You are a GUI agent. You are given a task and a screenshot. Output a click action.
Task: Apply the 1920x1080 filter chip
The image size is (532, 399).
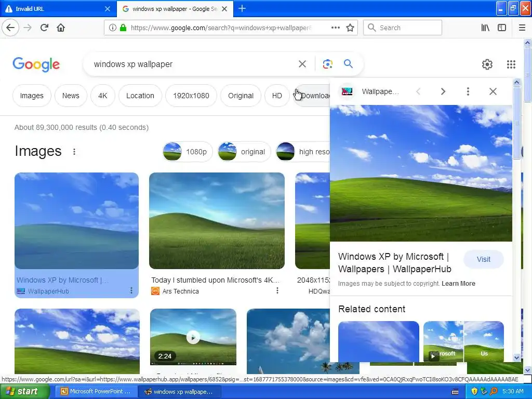coord(191,96)
